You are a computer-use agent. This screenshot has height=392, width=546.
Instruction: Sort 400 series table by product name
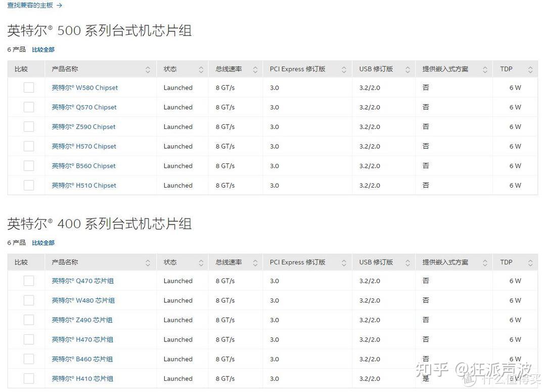coord(148,263)
